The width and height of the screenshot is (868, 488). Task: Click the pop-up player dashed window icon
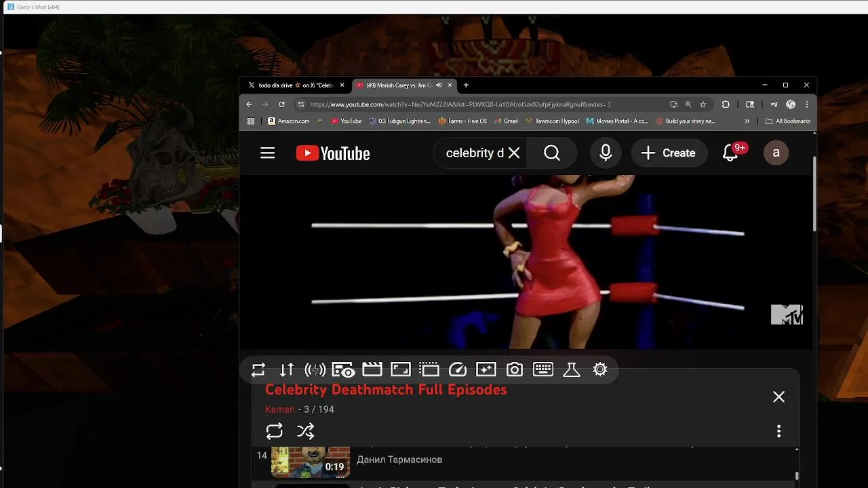point(429,369)
